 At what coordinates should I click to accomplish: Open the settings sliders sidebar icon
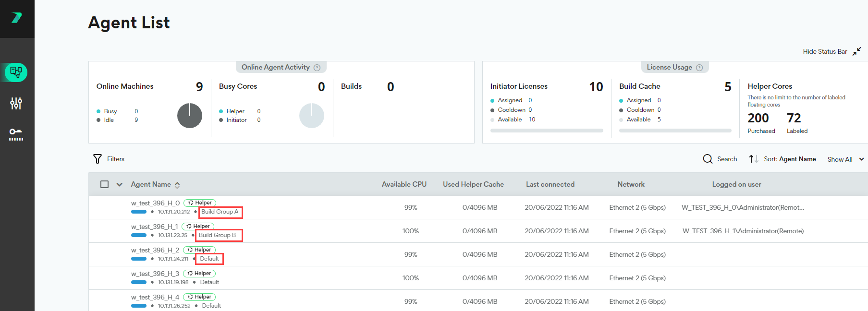tap(16, 103)
